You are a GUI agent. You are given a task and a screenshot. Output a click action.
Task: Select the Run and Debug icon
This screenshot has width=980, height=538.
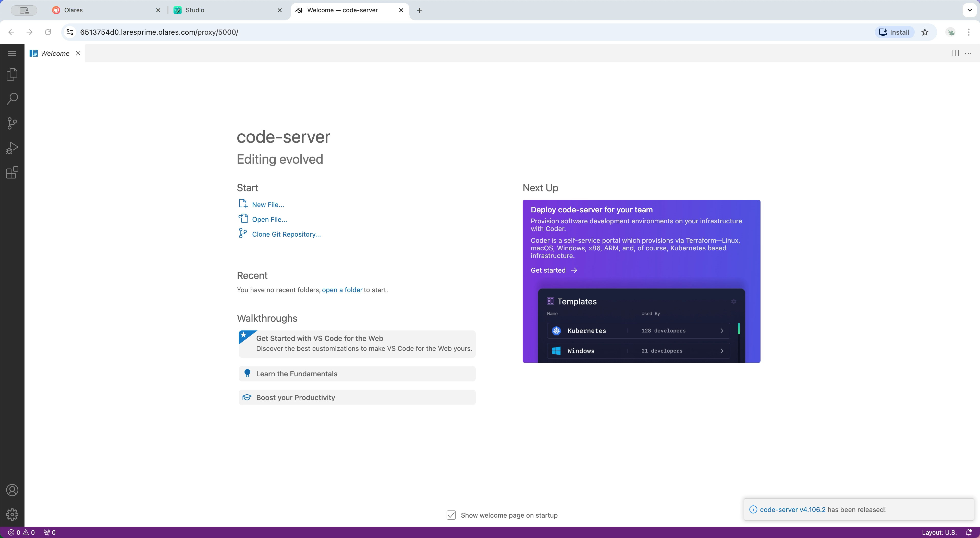click(12, 148)
